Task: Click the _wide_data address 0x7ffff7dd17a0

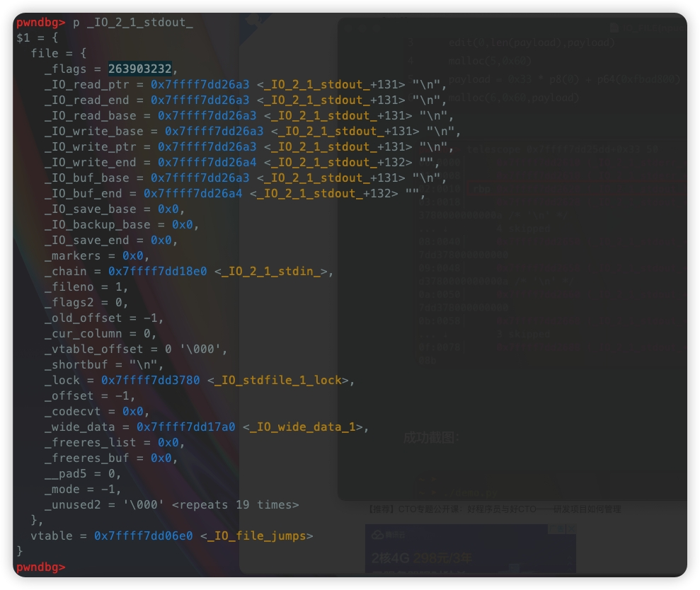Action: [185, 427]
